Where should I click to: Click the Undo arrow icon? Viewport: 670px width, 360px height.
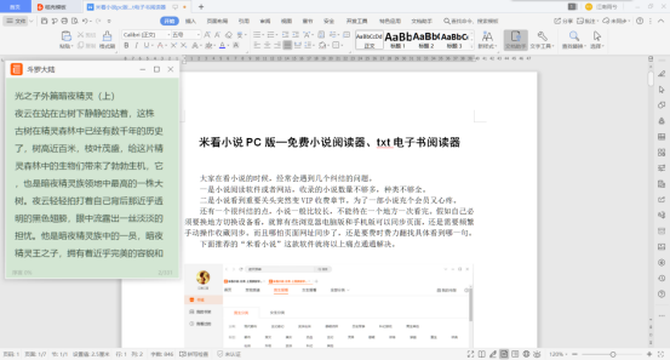85,21
